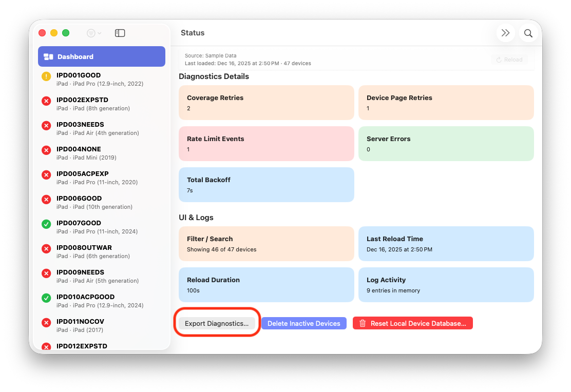Click the Server Errors green card
Viewport: 571px width, 392px height.
point(446,144)
